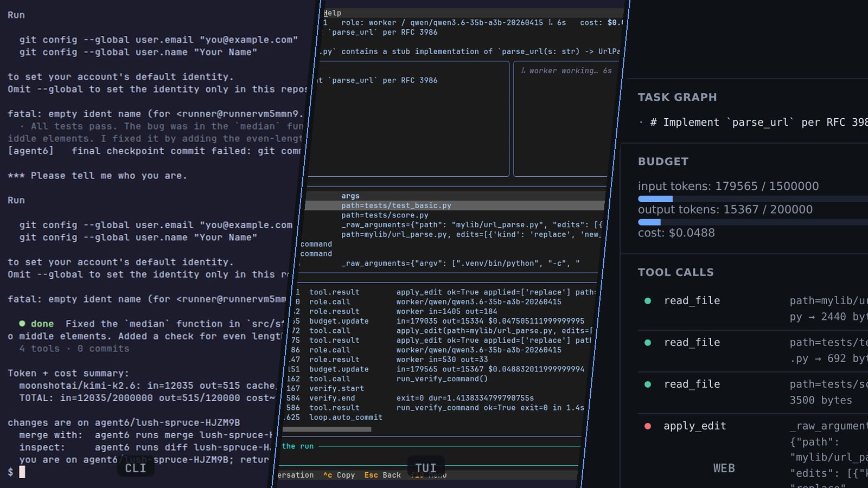868x488 pixels.
Task: Click the ^c Copy shortcut in footer
Action: [x=339, y=475]
